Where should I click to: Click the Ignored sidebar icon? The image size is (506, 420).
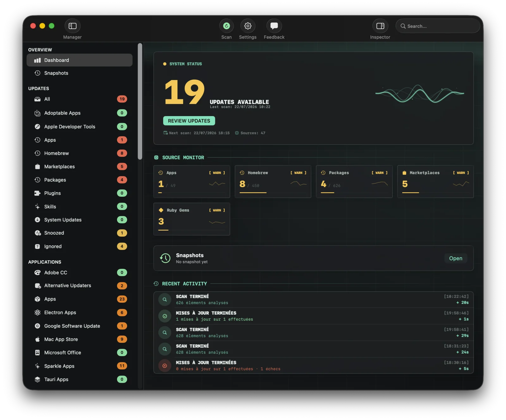(x=37, y=246)
